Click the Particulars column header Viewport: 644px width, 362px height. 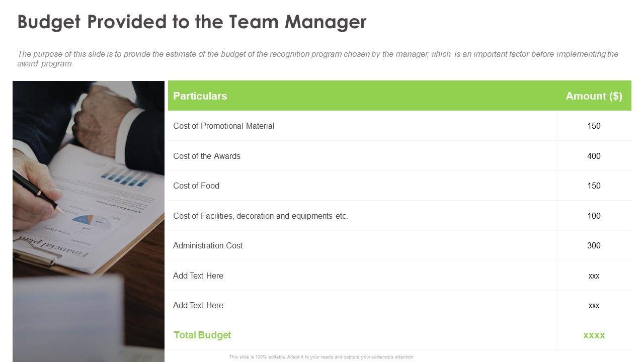(x=200, y=96)
